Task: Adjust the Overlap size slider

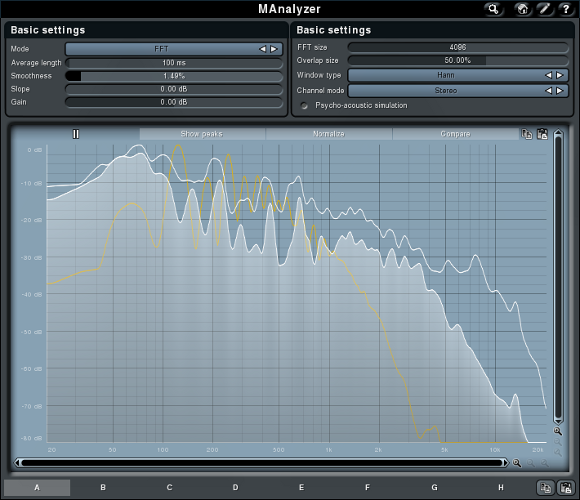Action: pyautogui.click(x=458, y=60)
